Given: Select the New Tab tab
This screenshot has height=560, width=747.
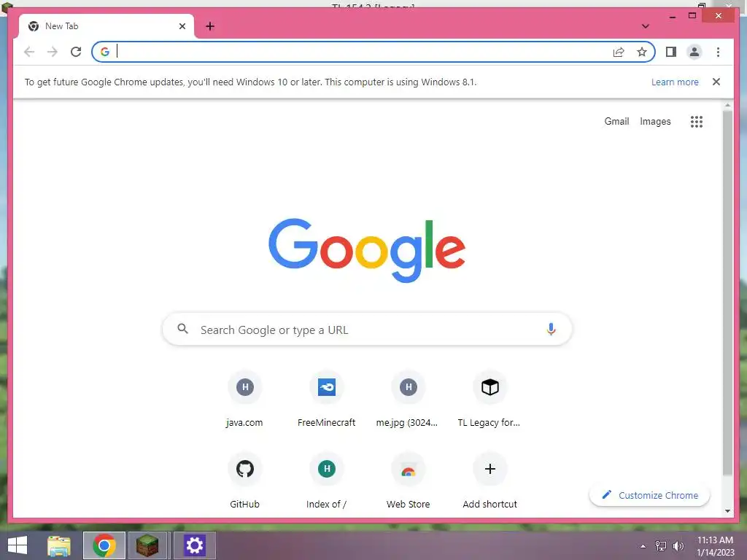Looking at the screenshot, I should click(x=107, y=26).
